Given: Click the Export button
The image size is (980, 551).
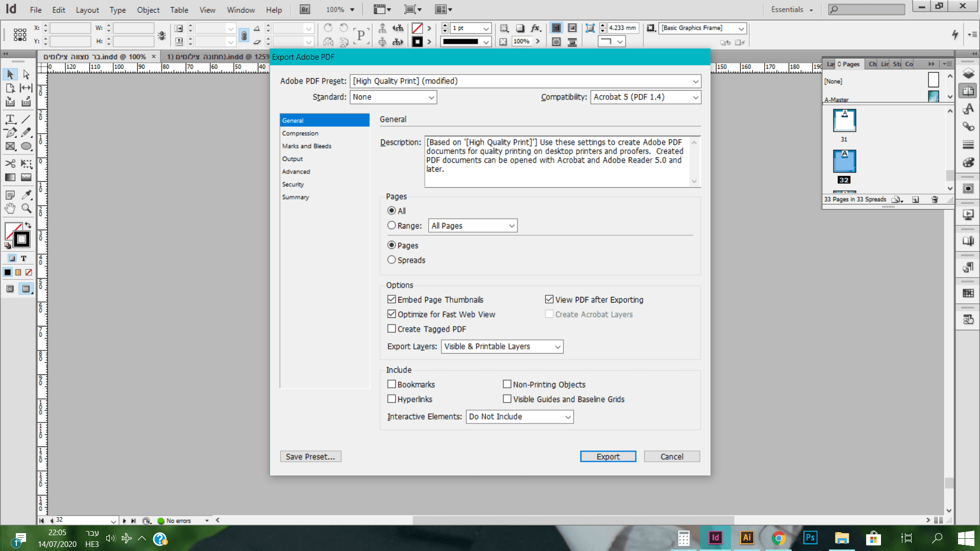Looking at the screenshot, I should tap(607, 457).
